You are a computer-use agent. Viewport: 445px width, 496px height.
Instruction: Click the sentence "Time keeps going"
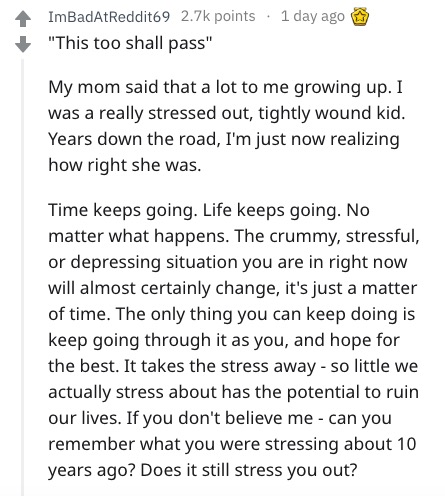tap(122, 210)
